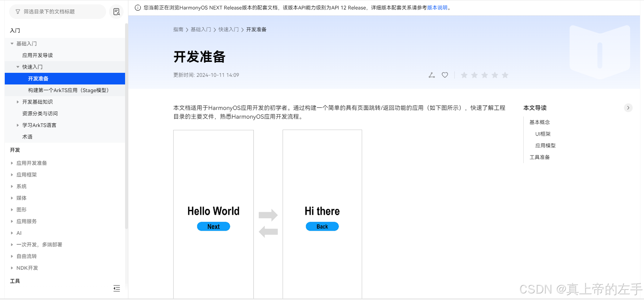Click the 本文导读 heading
The image size is (644, 300).
(x=535, y=108)
